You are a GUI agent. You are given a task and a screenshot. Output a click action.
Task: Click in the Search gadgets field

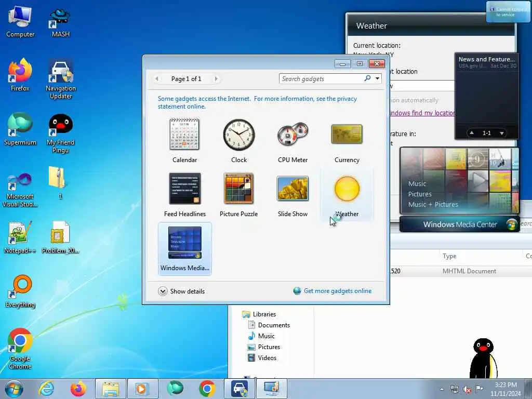click(321, 79)
